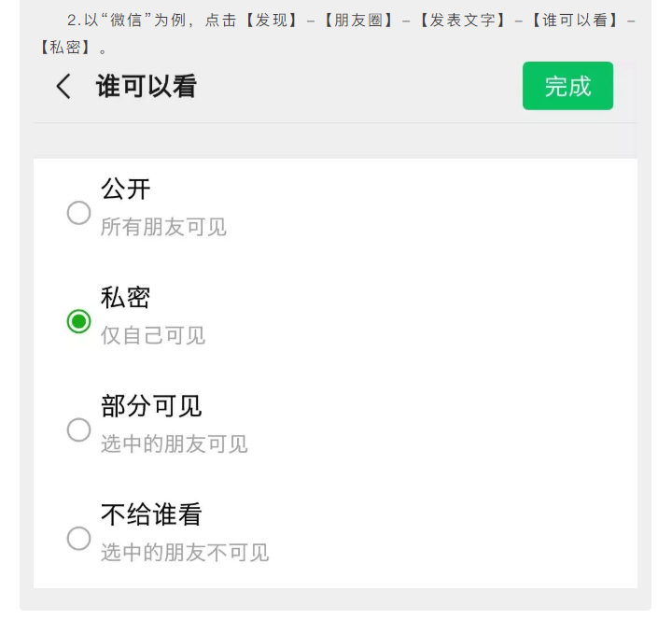
Task: Click 【发现】 in the instruction text
Action: click(271, 21)
